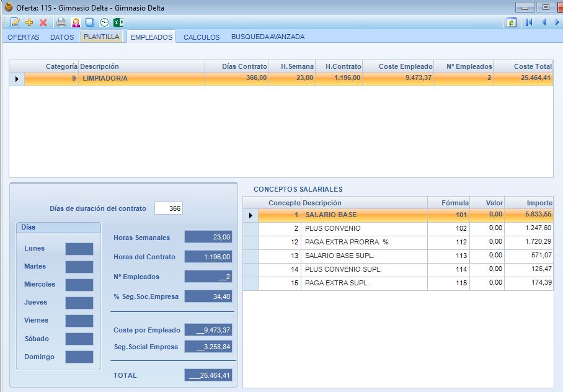Click the 366,00 Días Contrato cell
The height and width of the screenshot is (392, 563).
(x=237, y=78)
